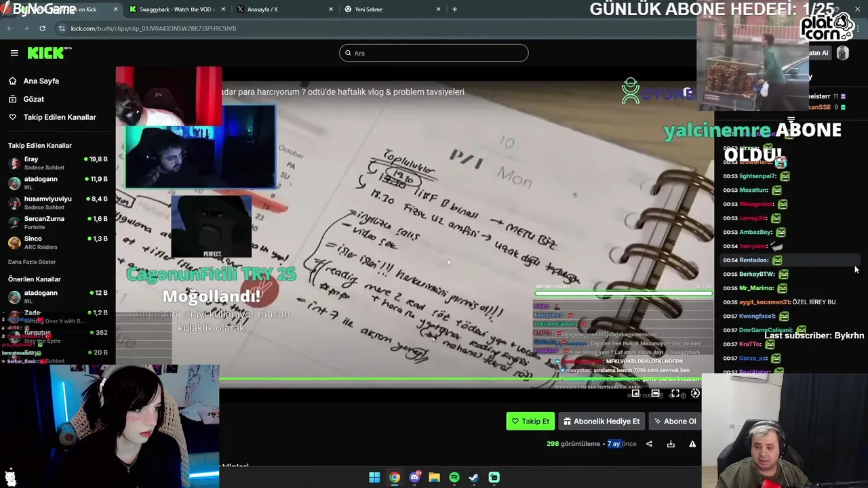868x488 pixels.
Task: Open Spotify from the taskbar
Action: point(454,478)
